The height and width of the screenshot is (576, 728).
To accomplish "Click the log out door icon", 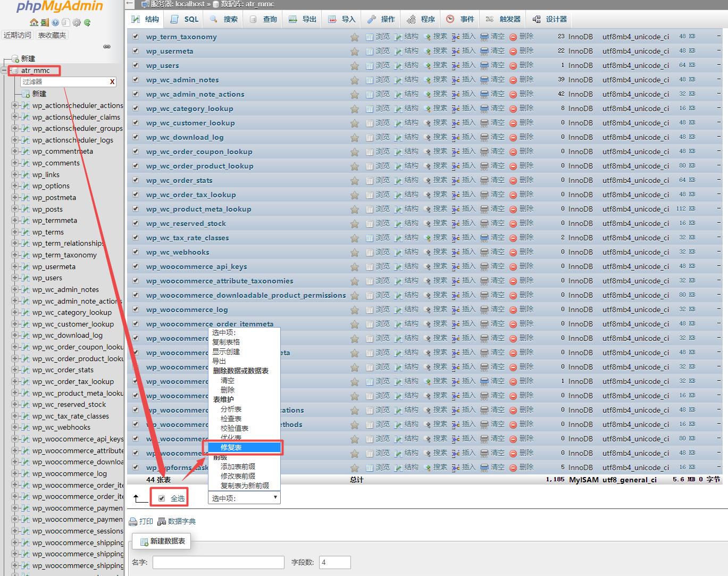I will (x=45, y=22).
